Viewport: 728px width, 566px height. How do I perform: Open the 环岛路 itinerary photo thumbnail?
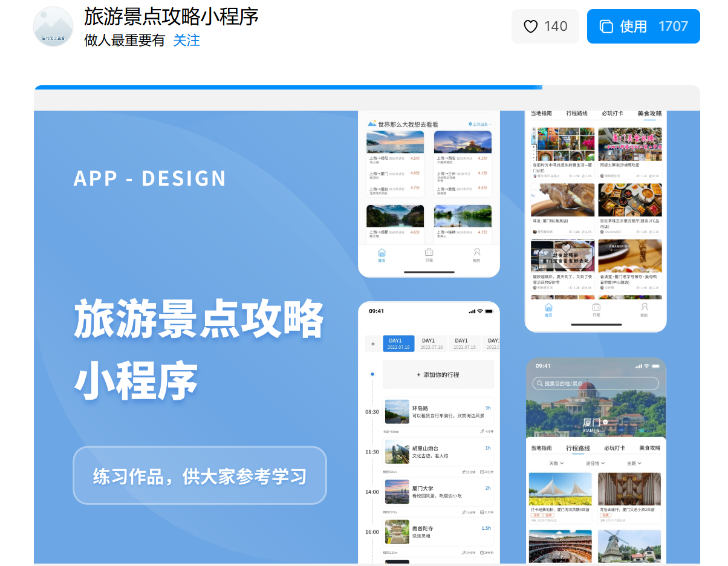397,412
